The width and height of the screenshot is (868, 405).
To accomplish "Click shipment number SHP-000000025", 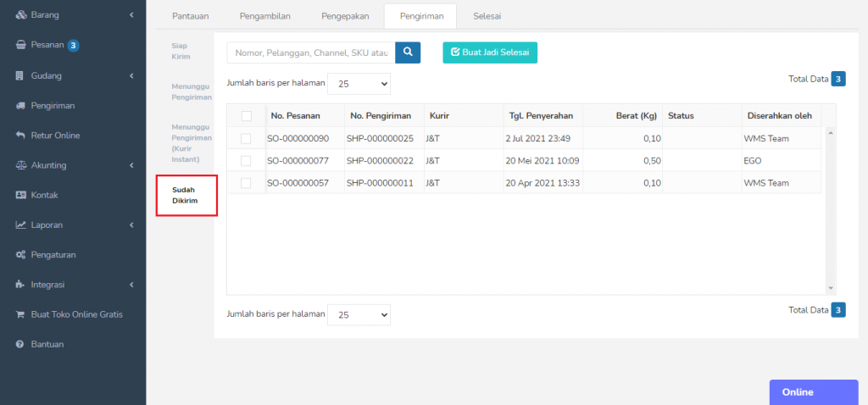I will (x=380, y=138).
